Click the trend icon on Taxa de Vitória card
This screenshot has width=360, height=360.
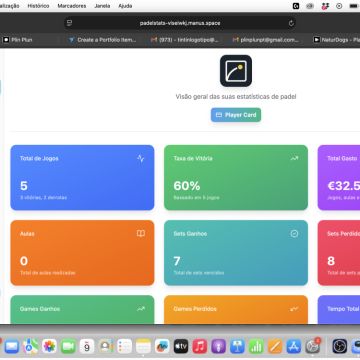pyautogui.click(x=294, y=159)
